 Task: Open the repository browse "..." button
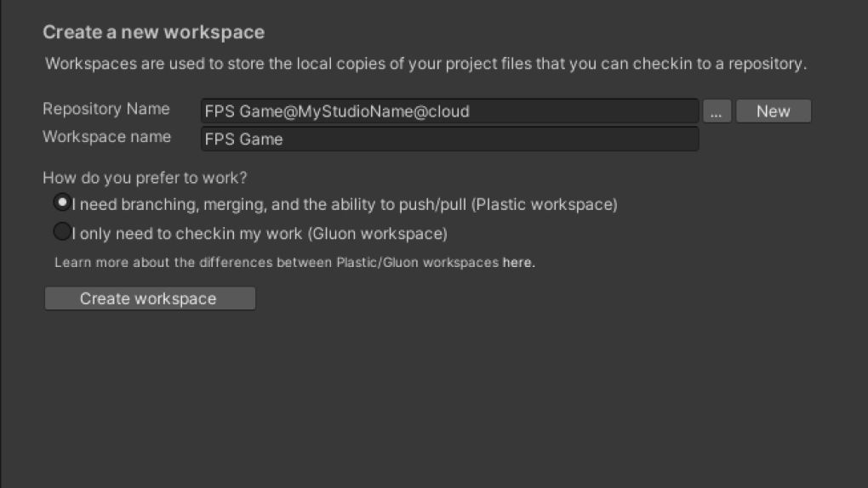[717, 111]
